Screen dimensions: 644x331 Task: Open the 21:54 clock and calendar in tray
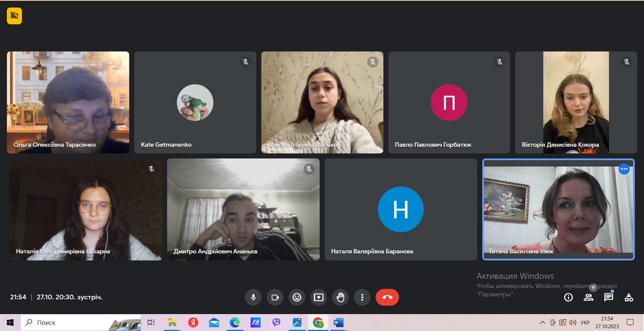coord(607,323)
